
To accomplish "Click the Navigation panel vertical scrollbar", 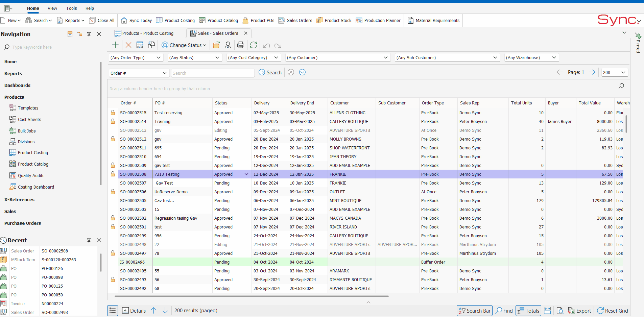I will (101, 123).
